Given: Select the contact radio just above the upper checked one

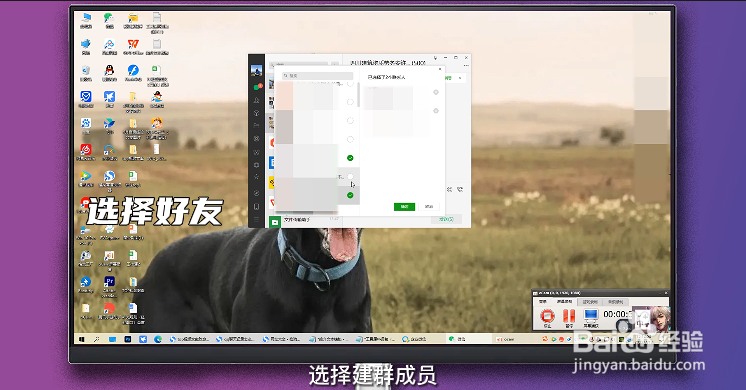Looking at the screenshot, I should tap(350, 139).
